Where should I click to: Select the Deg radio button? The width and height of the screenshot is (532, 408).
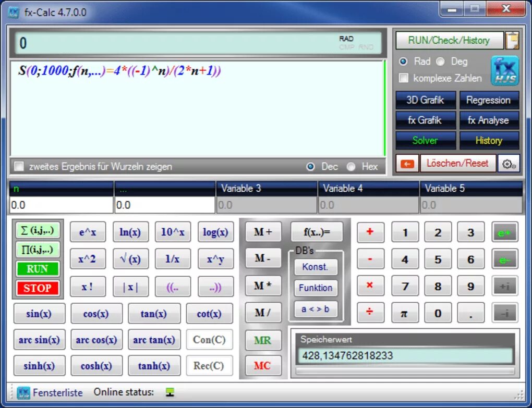tap(440, 61)
